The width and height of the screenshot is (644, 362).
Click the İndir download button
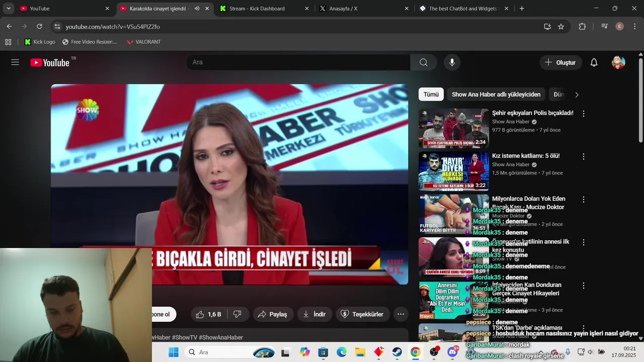(x=314, y=314)
